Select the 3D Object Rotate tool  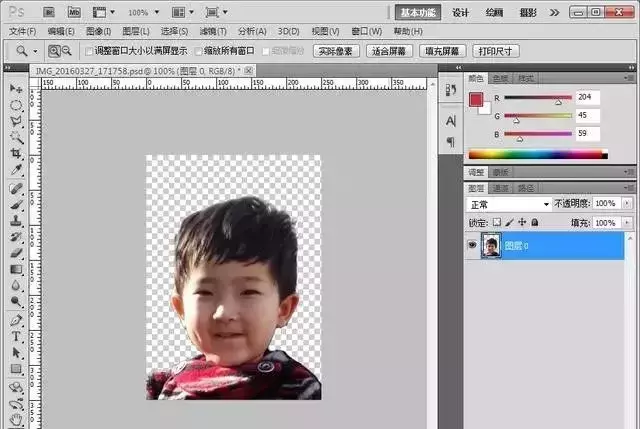[x=16, y=387]
